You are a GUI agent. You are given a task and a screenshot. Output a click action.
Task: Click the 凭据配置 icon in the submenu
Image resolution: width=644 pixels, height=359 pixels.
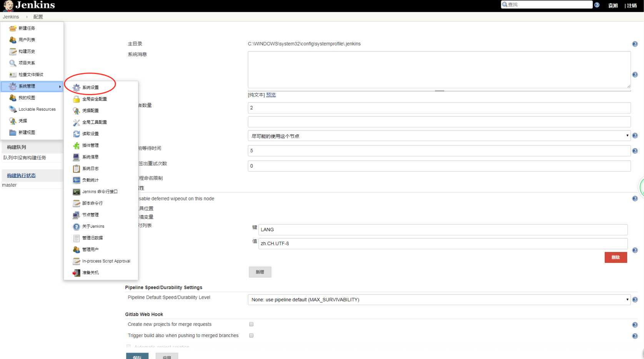(77, 110)
